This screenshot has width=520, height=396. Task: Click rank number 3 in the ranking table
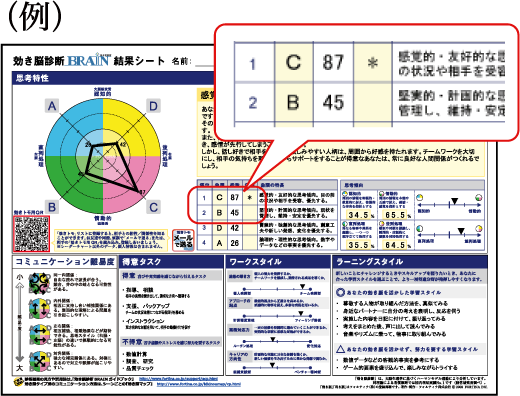(204, 228)
